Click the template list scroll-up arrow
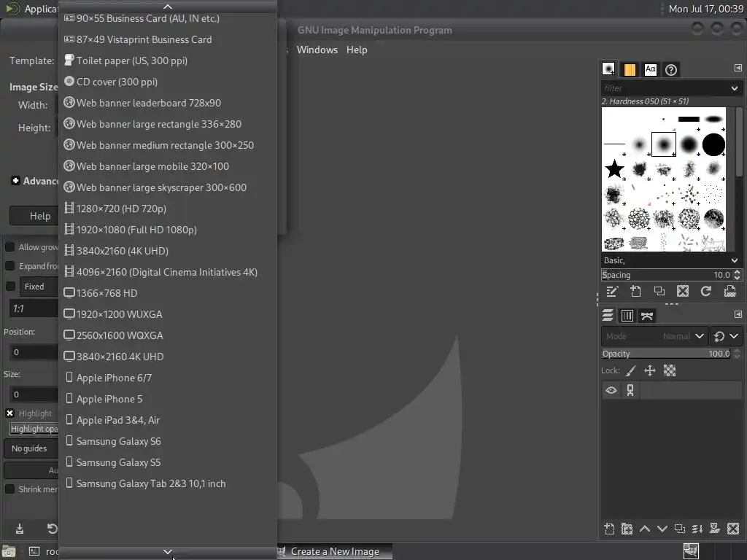Screen dimensions: 747x560 [x=167, y=6]
